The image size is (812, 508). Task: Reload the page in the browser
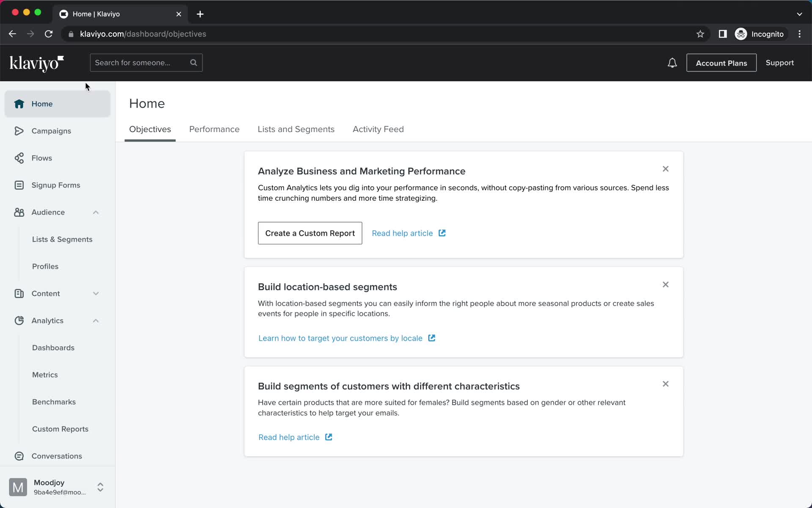(x=49, y=34)
